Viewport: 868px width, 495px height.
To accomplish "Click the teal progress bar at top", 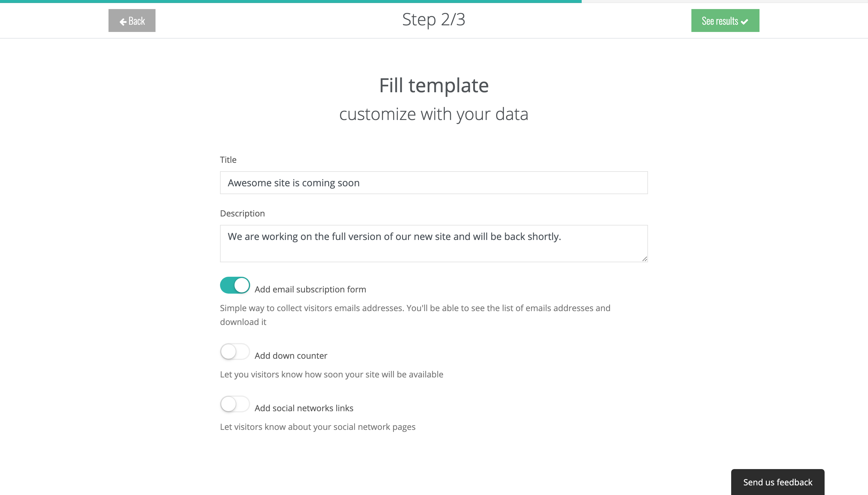I will [x=291, y=2].
